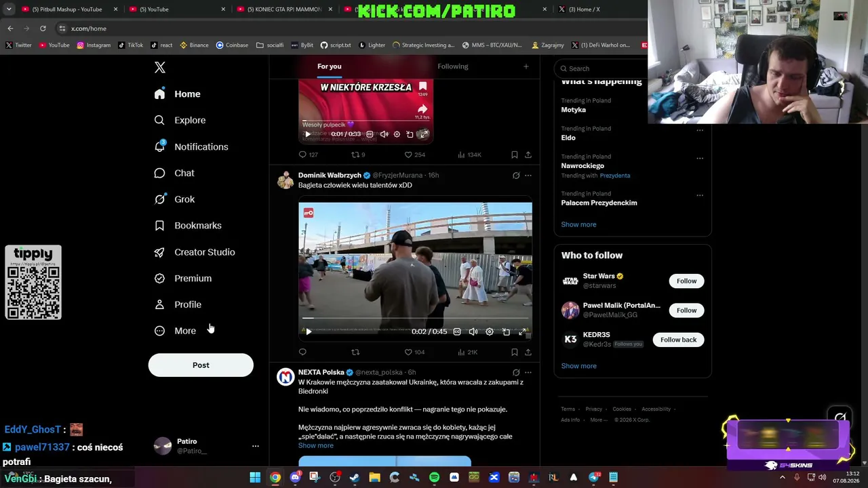The image size is (868, 488).
Task: Open the Windows Start menu
Action: [x=255, y=478]
